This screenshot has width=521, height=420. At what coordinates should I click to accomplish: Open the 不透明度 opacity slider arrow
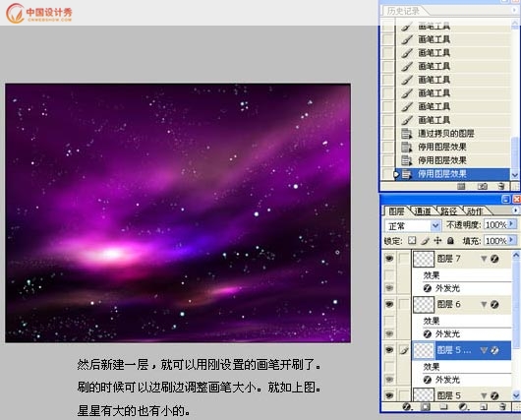[x=512, y=224]
